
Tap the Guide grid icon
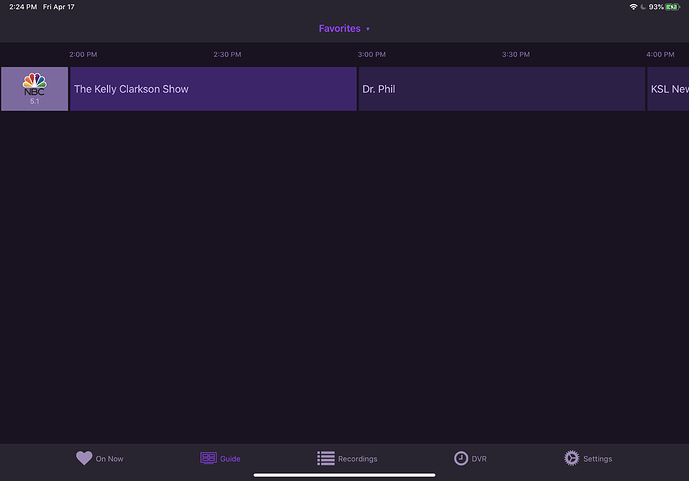click(x=208, y=458)
